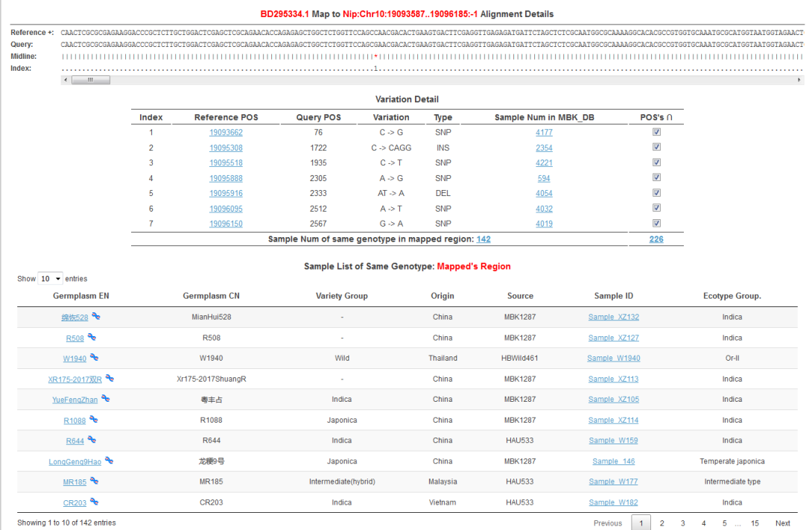Click the right arrow of the alignment scrollbar
The image size is (812, 530).
[x=799, y=80]
